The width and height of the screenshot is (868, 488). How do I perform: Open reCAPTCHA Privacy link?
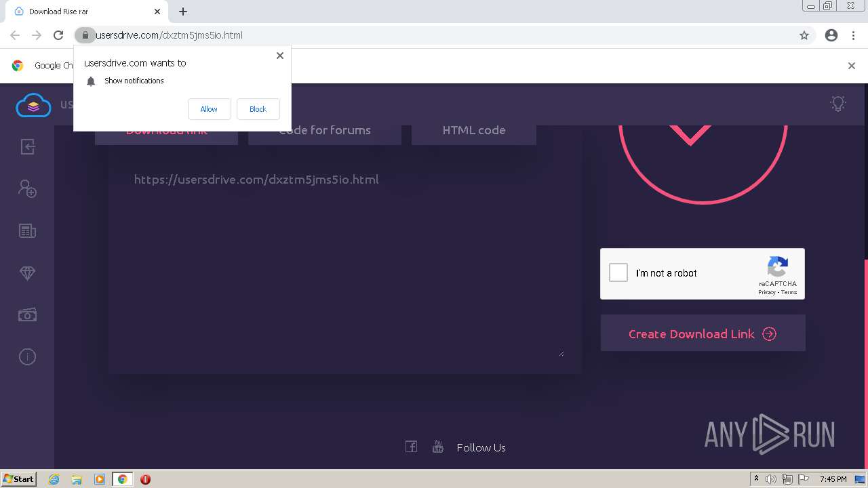767,292
